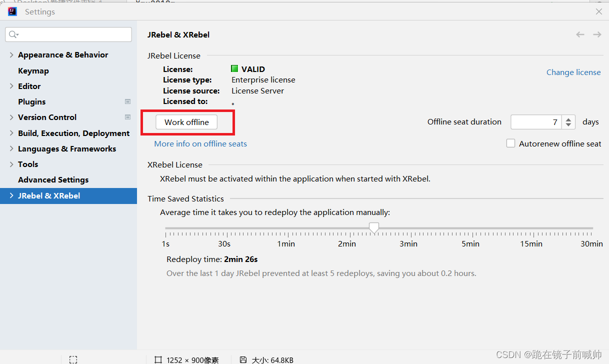609x364 pixels.
Task: Increase offline seat duration with up arrow
Action: pos(568,119)
